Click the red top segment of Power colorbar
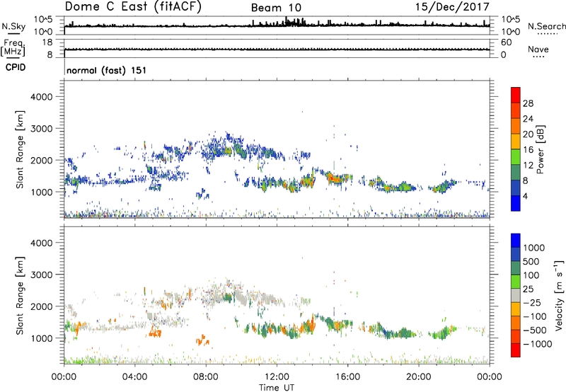566x392 pixels. coord(516,95)
